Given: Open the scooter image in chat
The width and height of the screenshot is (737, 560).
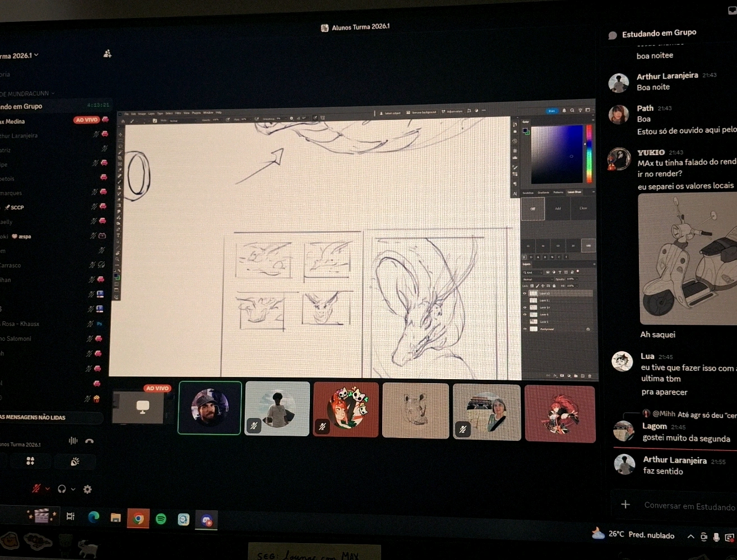Looking at the screenshot, I should 687,259.
